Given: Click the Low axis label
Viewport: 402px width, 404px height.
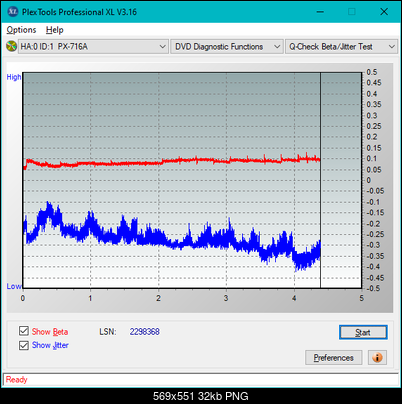Looking at the screenshot, I should pyautogui.click(x=14, y=286).
